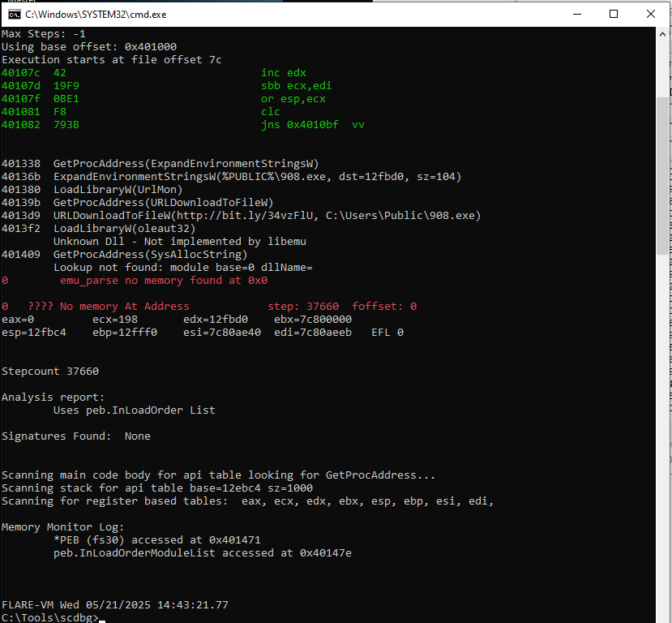Click address 40107c in the disassembly
Screen dimensions: 672x623
point(21,73)
